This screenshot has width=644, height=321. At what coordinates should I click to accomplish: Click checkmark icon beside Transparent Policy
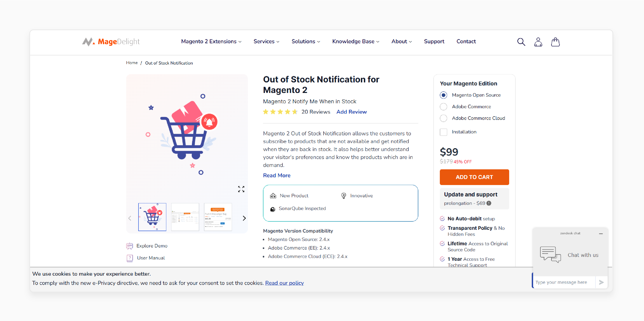[x=442, y=228]
